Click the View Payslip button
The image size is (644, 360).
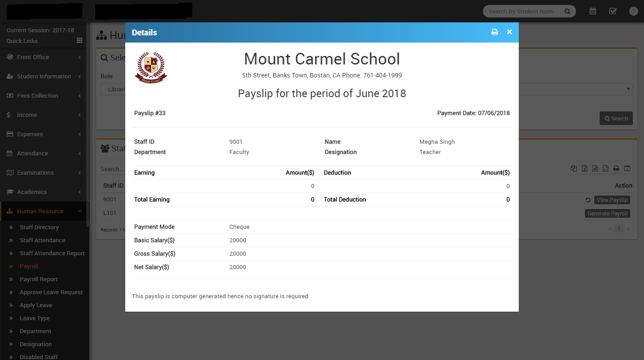(612, 200)
